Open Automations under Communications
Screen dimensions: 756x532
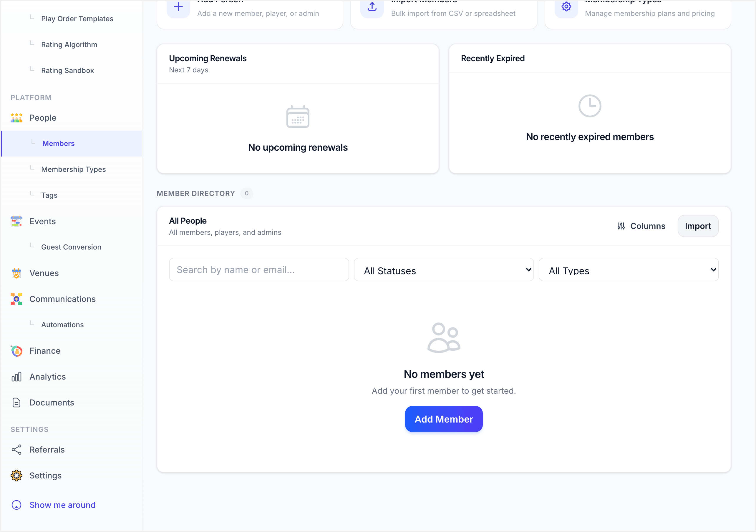coord(63,325)
